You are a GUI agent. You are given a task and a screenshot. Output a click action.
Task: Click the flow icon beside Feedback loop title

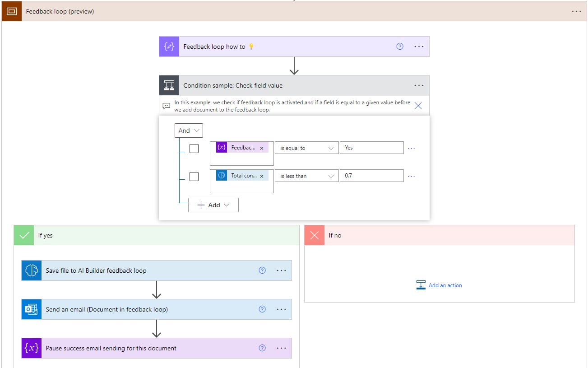pyautogui.click(x=11, y=11)
